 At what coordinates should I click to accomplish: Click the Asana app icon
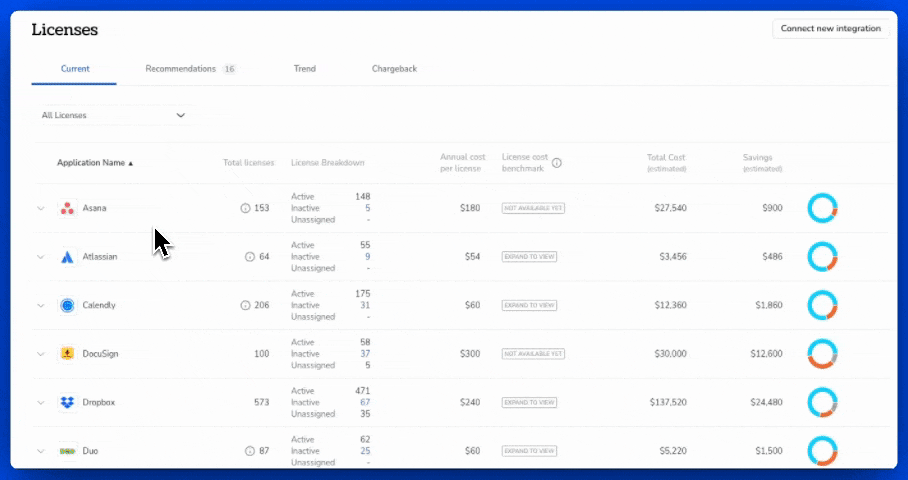[x=67, y=208]
